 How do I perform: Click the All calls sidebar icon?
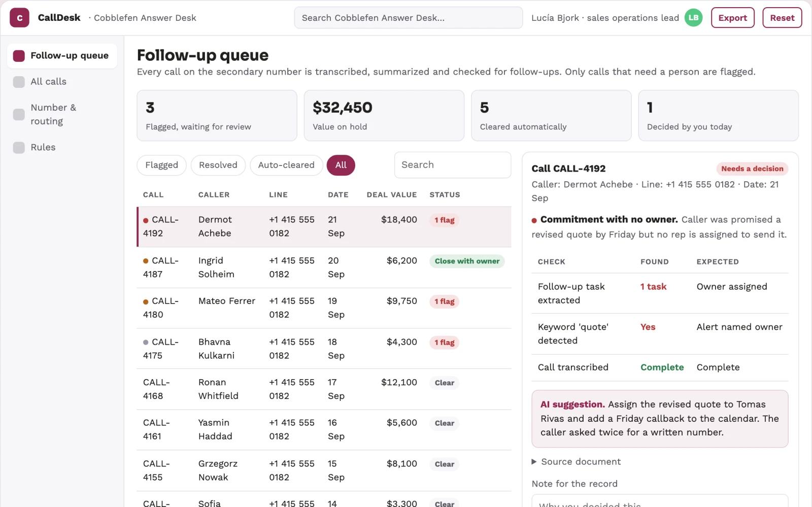[x=19, y=82]
